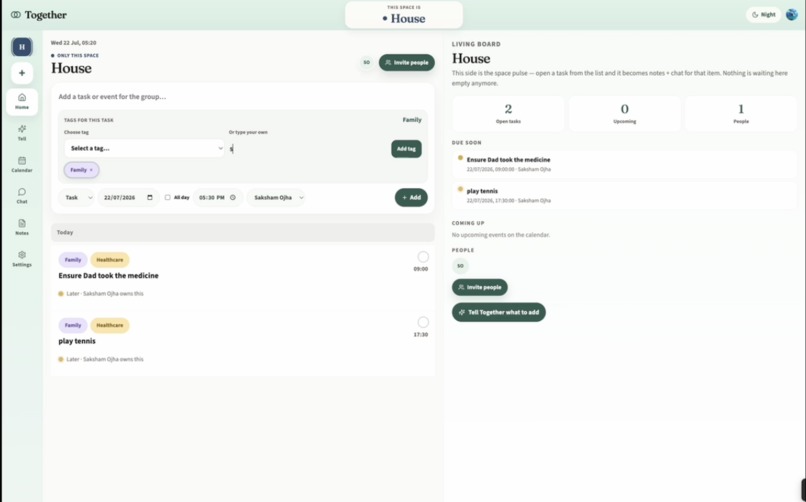Click the 'Or type your own' tag input
The width and height of the screenshot is (806, 502).
(307, 148)
